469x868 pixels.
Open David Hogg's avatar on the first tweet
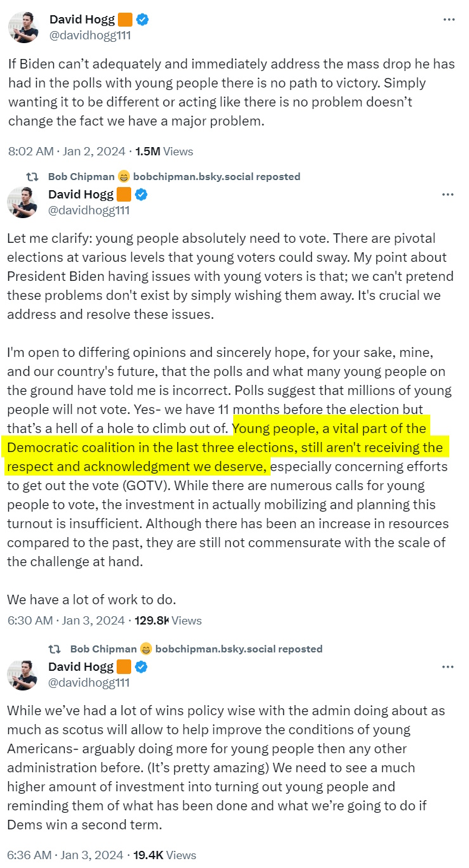click(x=23, y=27)
